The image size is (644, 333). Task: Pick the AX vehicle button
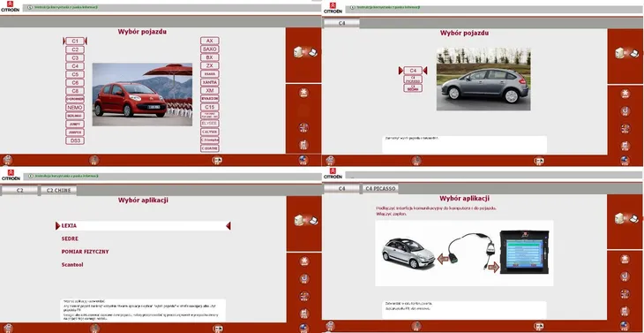click(x=210, y=41)
